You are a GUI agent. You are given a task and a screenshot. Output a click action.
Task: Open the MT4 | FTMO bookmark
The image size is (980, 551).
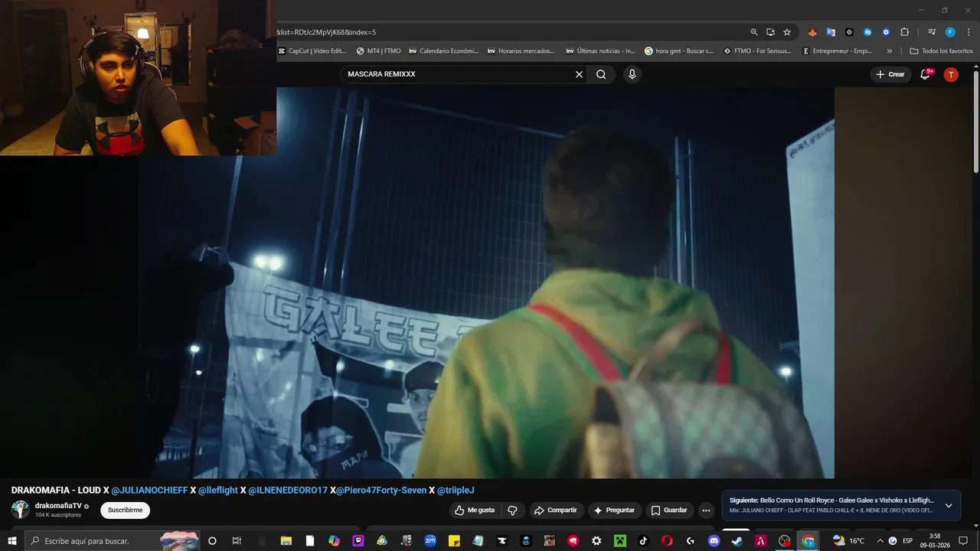coord(379,51)
